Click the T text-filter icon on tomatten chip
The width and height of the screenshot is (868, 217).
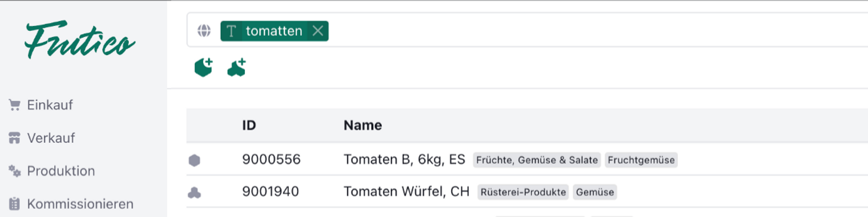[231, 31]
